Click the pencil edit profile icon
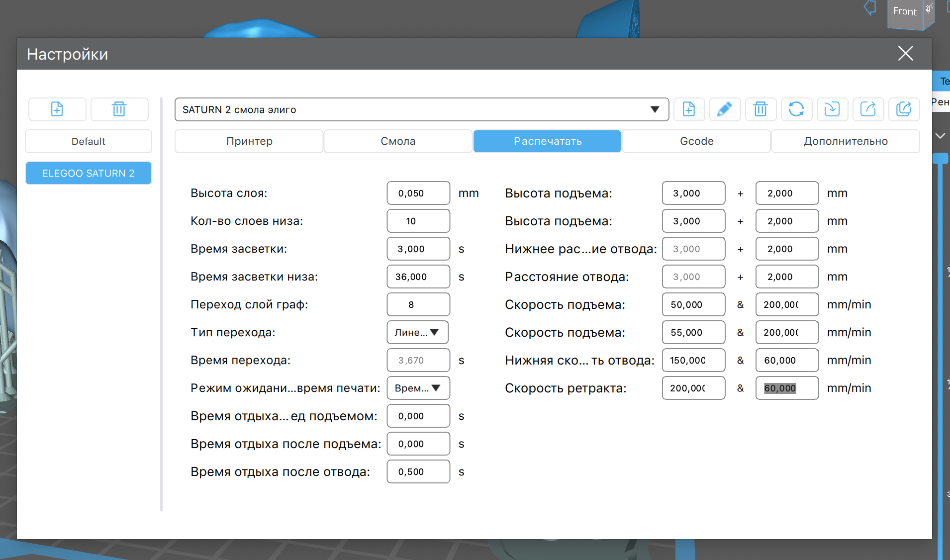Screen dimensions: 950x560 pyautogui.click(x=725, y=109)
